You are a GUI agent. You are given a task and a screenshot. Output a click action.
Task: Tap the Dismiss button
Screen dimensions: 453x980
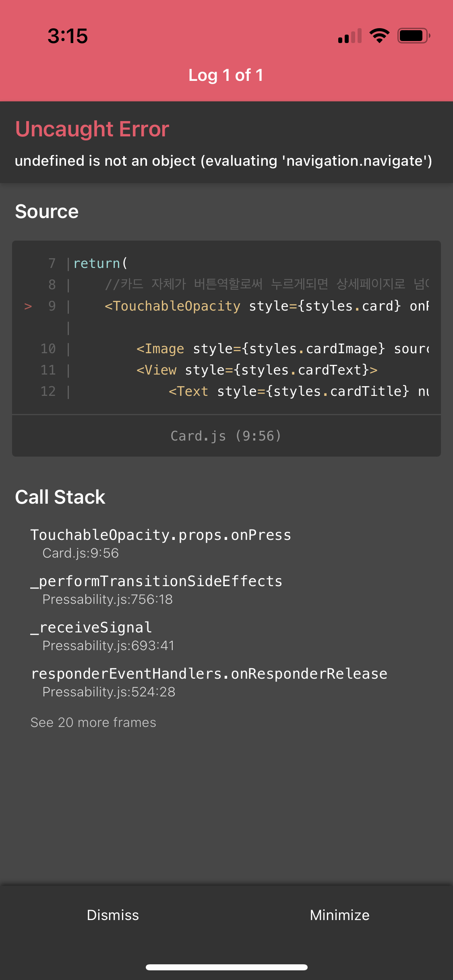[x=113, y=915]
